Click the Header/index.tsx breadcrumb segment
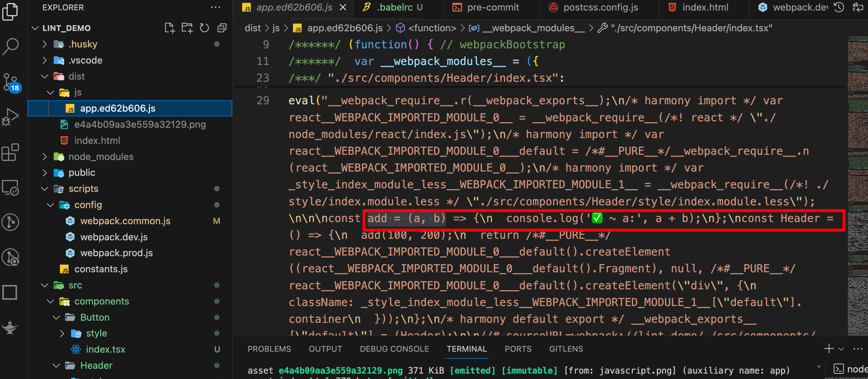868x379 pixels. tap(685, 28)
